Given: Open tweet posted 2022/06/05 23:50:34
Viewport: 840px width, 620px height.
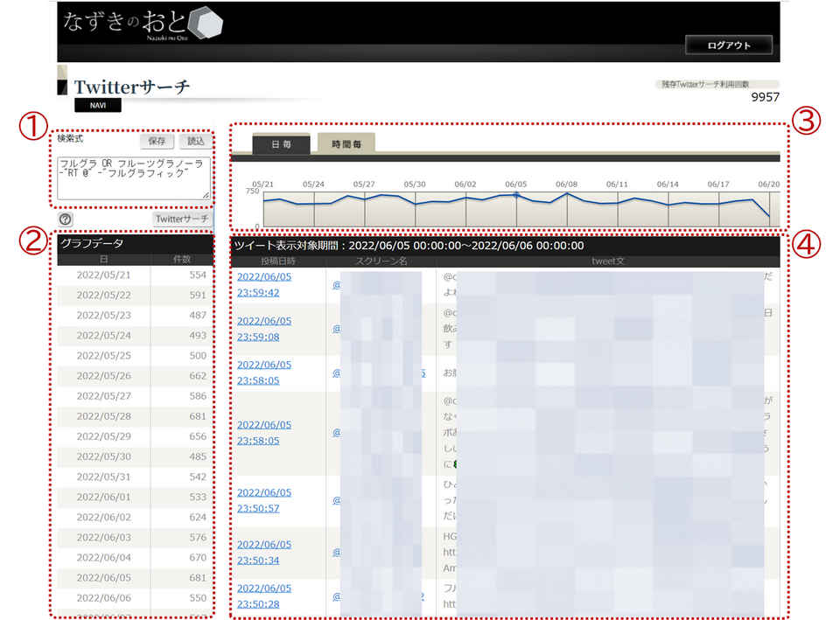Looking at the screenshot, I should point(264,552).
